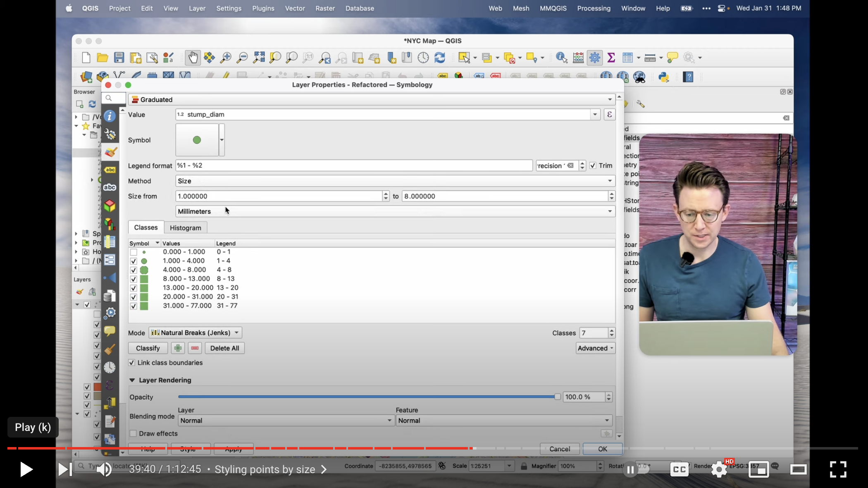Click the Classify button
The height and width of the screenshot is (488, 868).
click(148, 348)
